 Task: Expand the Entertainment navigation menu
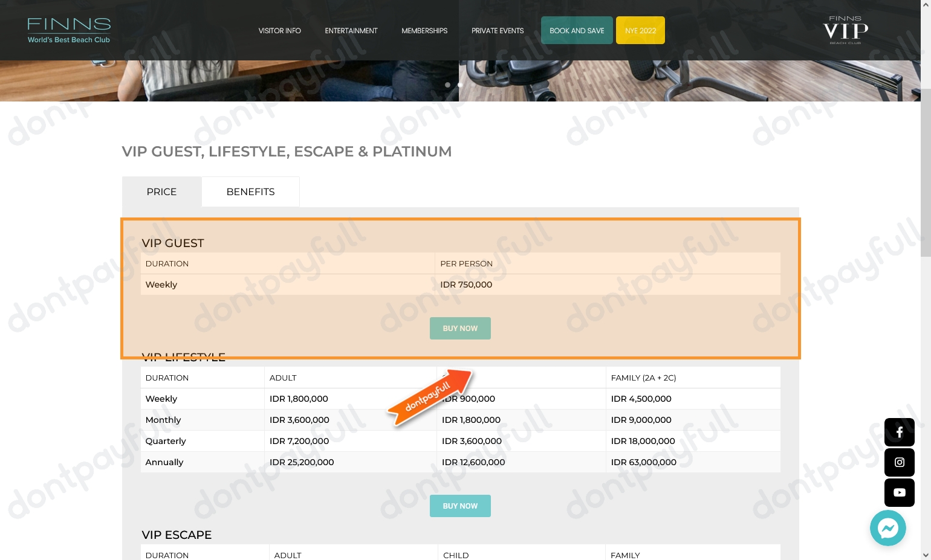[351, 30]
